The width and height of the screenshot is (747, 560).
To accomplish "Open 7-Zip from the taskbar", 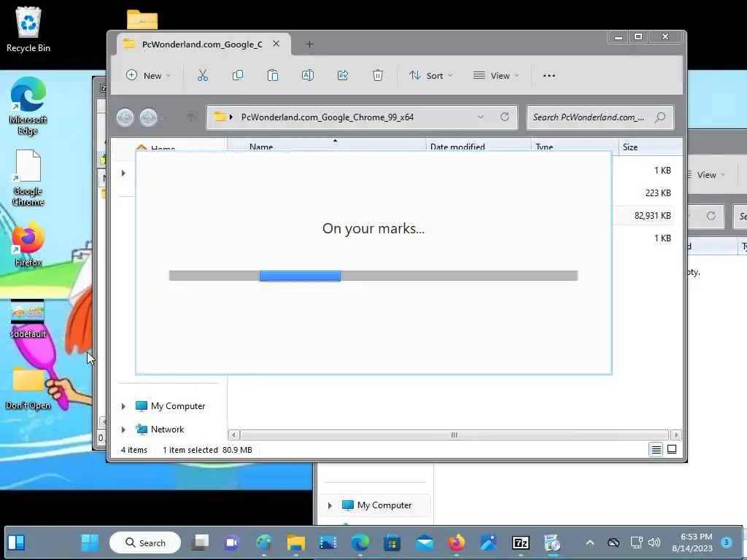I will coord(520,542).
